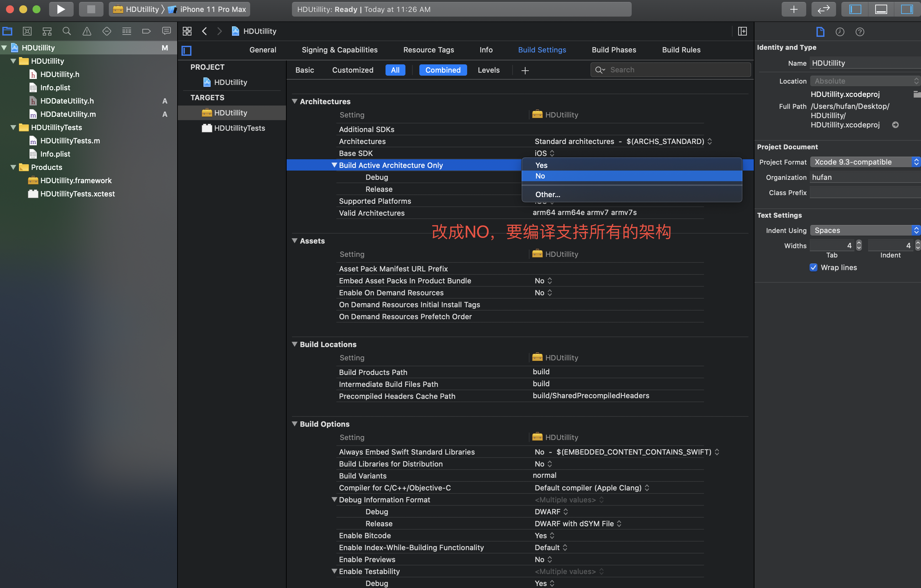
Task: Open the Issue navigator warning icon
Action: pyautogui.click(x=87, y=32)
